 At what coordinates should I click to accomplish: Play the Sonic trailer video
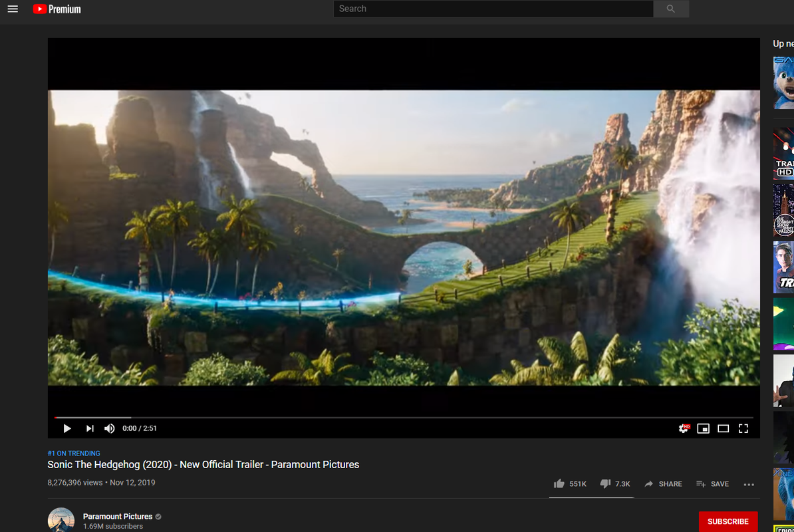[x=67, y=429]
